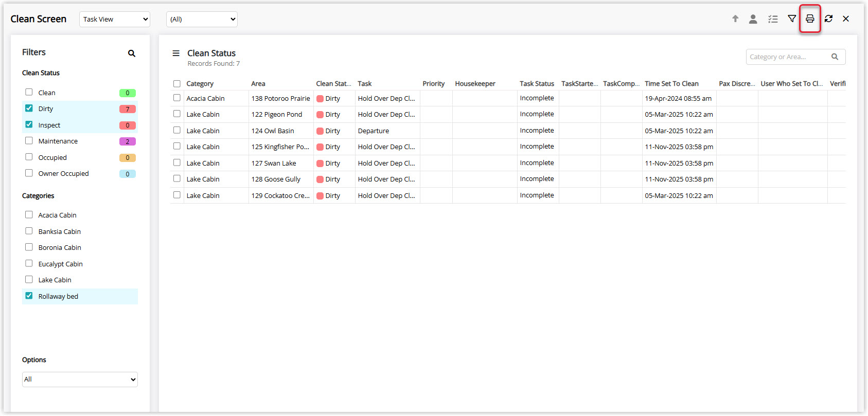Check the Lake Cabin category filter
The image size is (868, 416).
click(29, 279)
